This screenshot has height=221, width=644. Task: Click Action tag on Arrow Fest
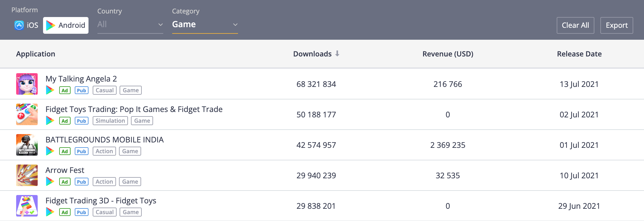(x=104, y=182)
